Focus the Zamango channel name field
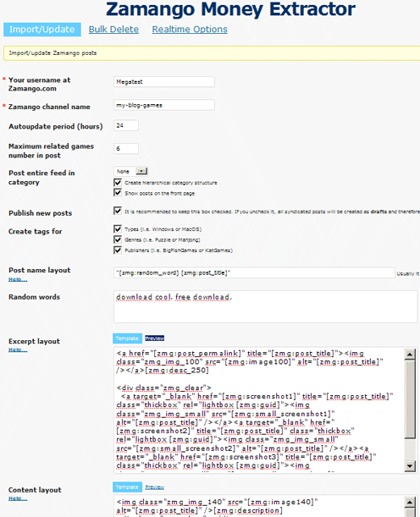420x517 pixels. click(164, 105)
